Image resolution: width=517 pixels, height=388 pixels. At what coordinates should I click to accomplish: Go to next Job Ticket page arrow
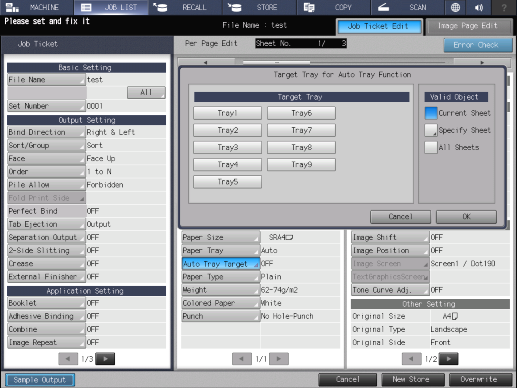105,359
